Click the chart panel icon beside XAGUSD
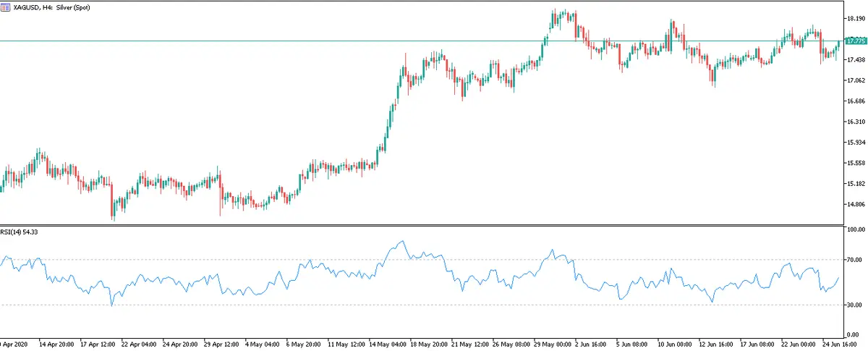 [5, 7]
